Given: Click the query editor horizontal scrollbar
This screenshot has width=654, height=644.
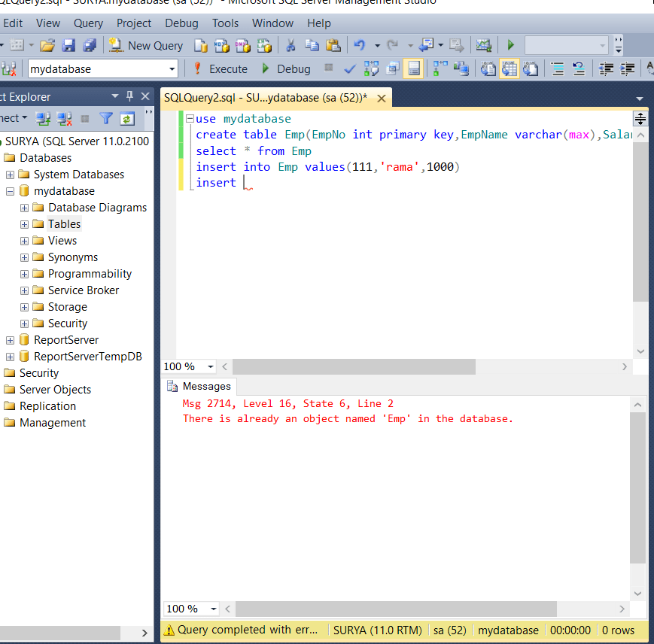Looking at the screenshot, I should click(354, 367).
